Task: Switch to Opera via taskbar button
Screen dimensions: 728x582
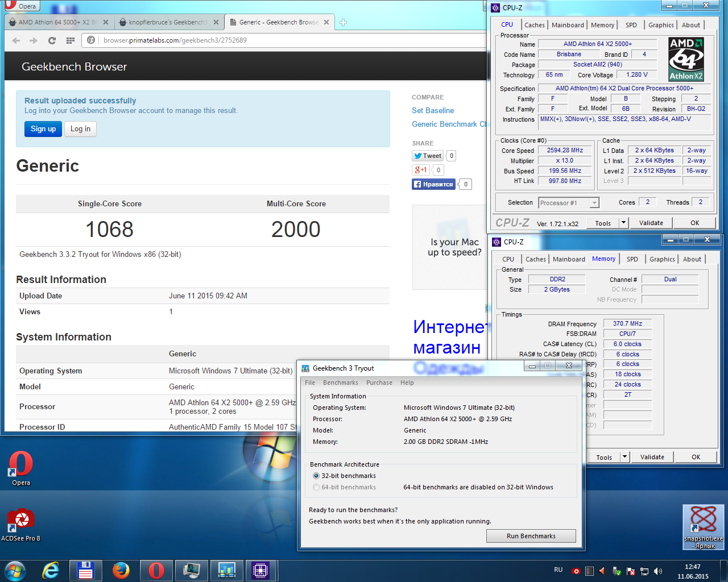Action: tap(156, 570)
